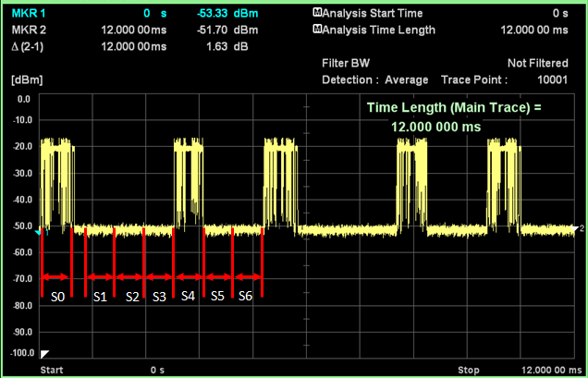Click the marker delta (2-1) row label
The image size is (588, 378).
pos(28,46)
